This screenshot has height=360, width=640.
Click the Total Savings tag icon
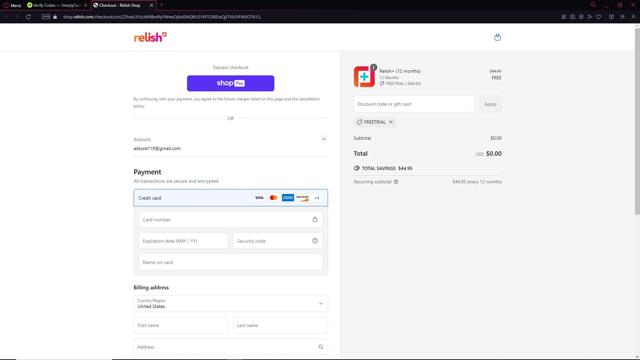click(356, 168)
